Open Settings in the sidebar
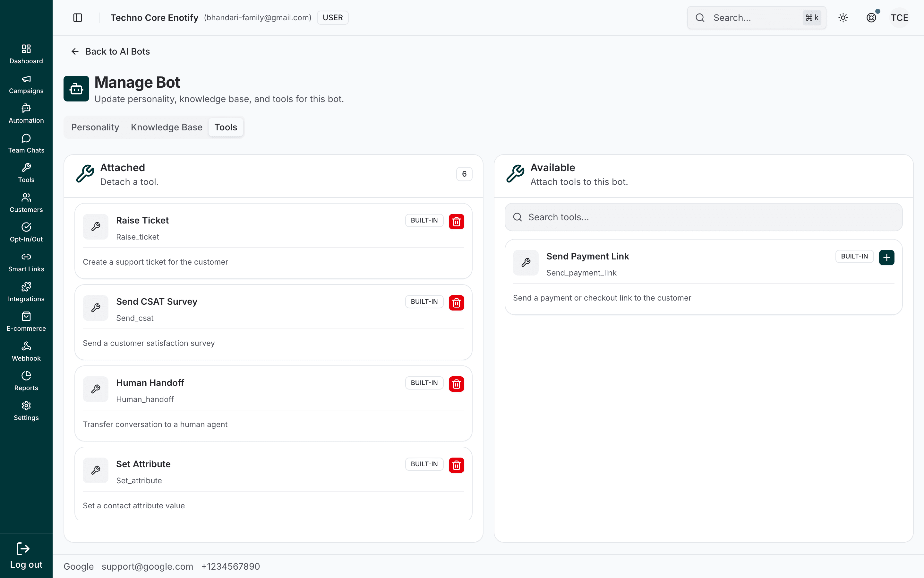The image size is (924, 578). (x=26, y=411)
